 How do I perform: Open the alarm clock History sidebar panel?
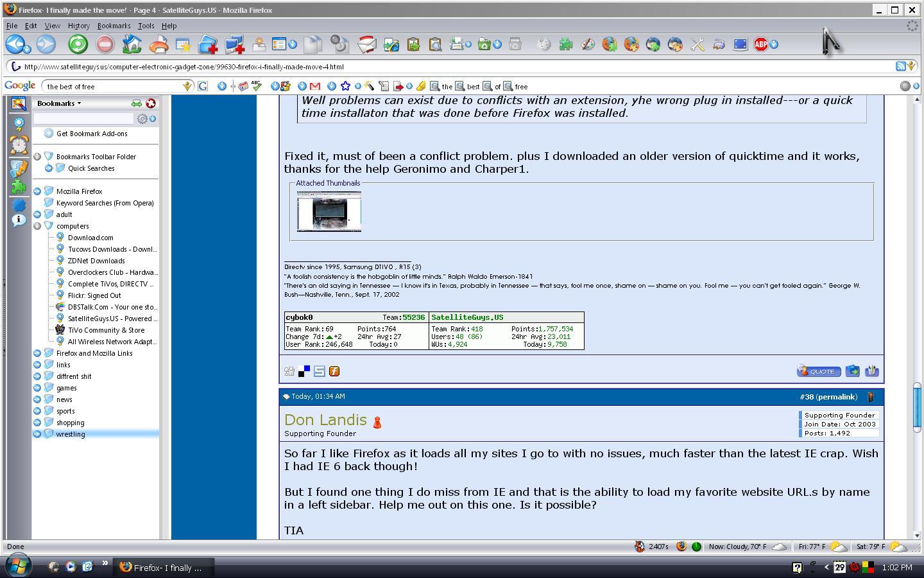(19, 144)
